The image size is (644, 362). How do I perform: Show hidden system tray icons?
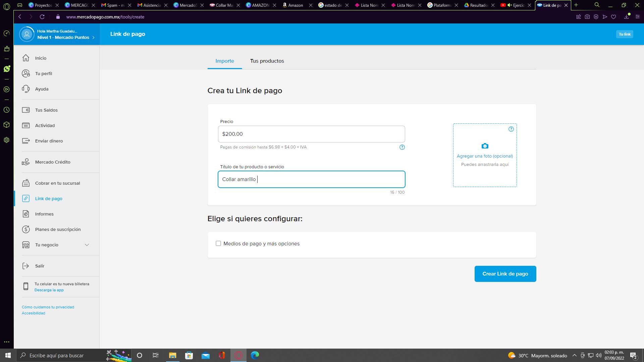click(x=574, y=355)
